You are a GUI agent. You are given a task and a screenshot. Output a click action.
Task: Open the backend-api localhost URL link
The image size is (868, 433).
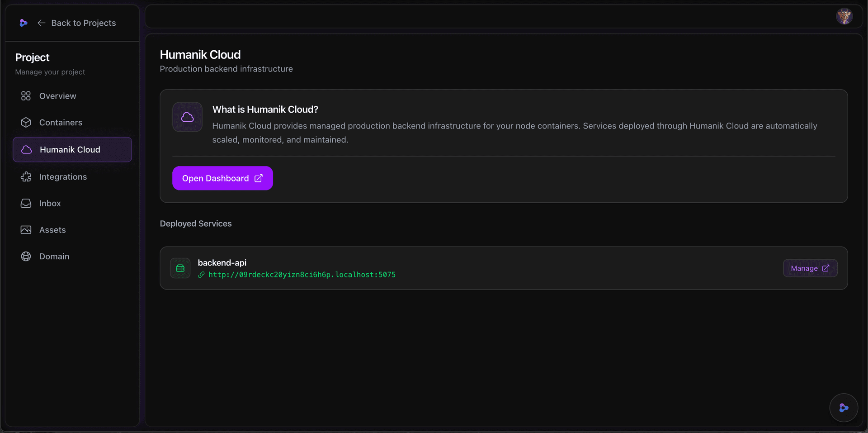[302, 275]
